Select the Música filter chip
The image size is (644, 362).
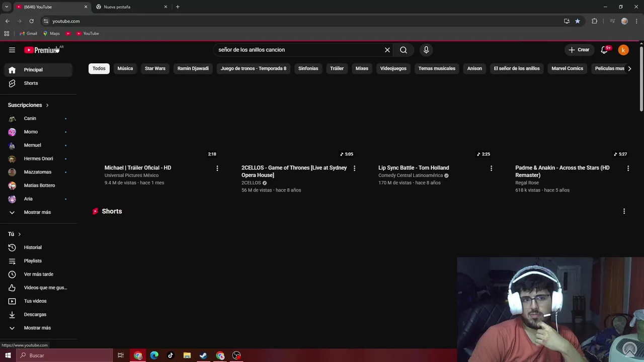(x=125, y=68)
